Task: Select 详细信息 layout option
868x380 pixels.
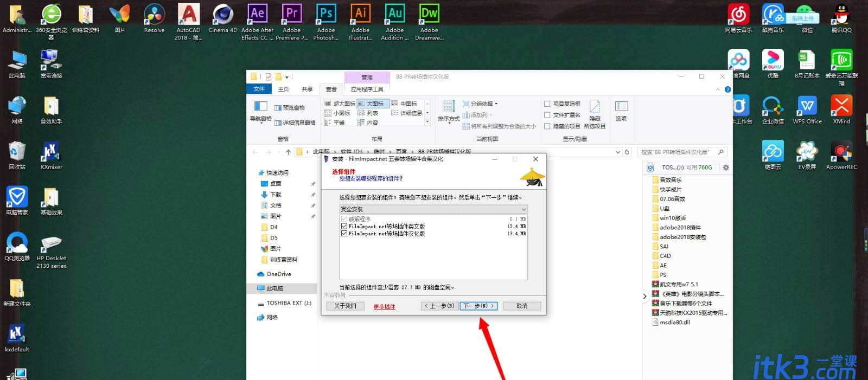Action: [x=407, y=113]
